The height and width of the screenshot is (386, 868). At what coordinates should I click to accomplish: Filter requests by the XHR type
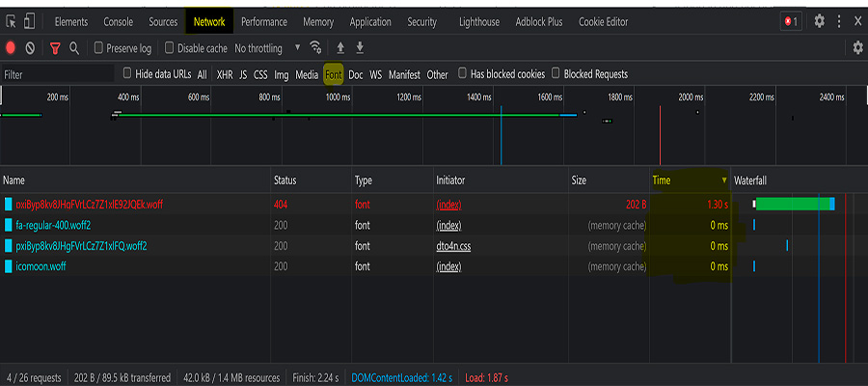pos(224,74)
